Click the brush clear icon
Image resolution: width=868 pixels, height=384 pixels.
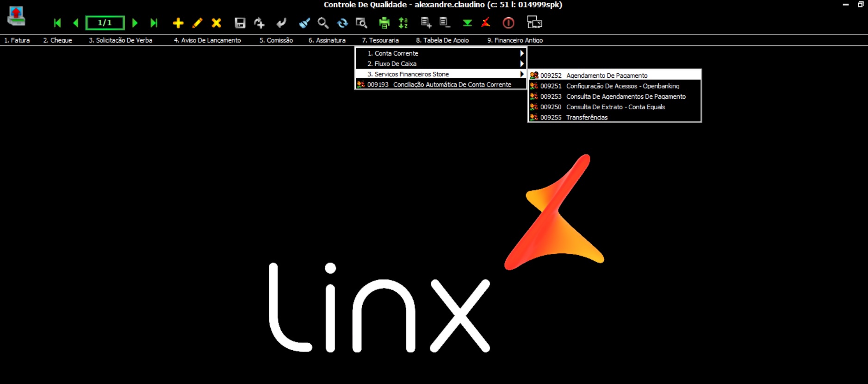tap(304, 23)
